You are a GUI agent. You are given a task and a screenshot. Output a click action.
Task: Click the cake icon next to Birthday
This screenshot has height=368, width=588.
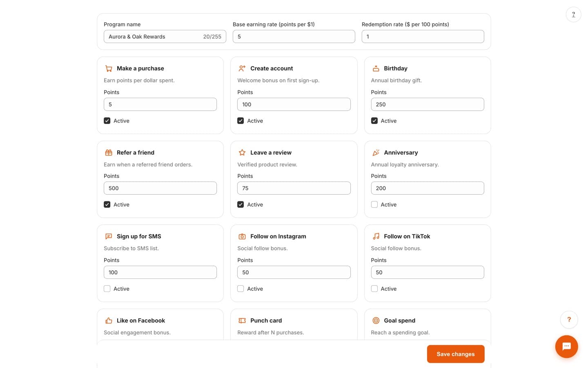[x=376, y=69]
